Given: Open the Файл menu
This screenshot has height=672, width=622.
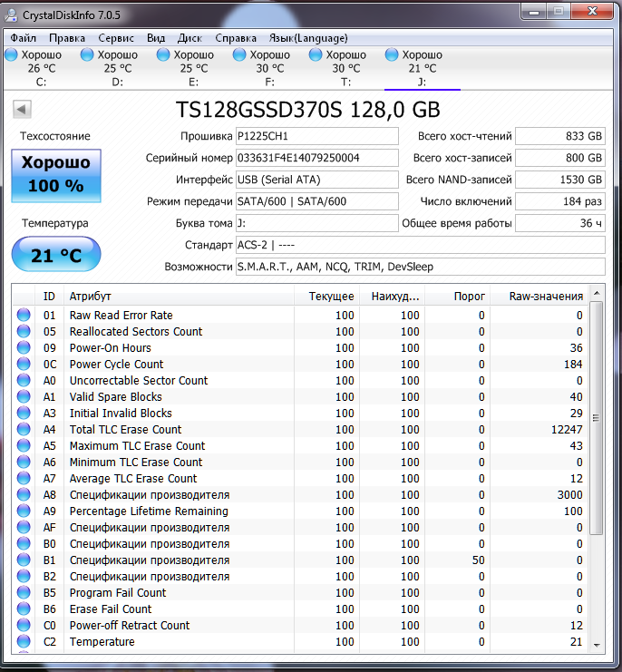Looking at the screenshot, I should pyautogui.click(x=24, y=38).
